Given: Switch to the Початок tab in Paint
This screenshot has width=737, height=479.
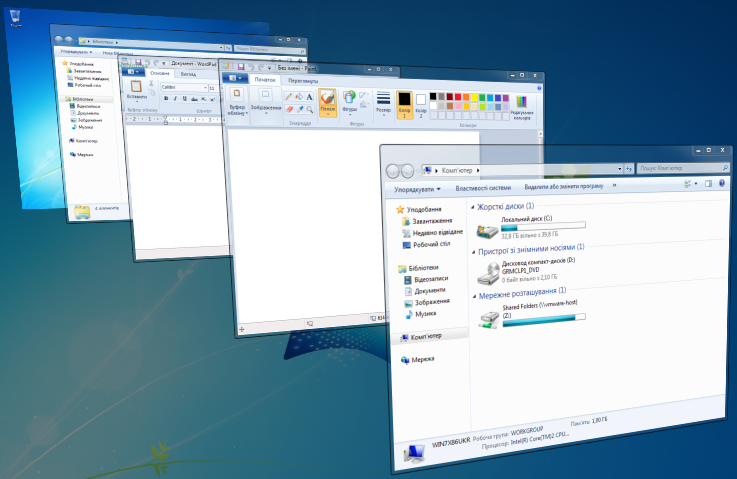Looking at the screenshot, I should [265, 79].
